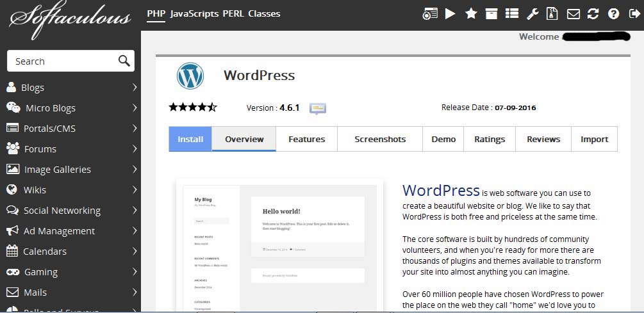Click the logout arrow icon
Viewport: 644px width, 313px height.
634,13
